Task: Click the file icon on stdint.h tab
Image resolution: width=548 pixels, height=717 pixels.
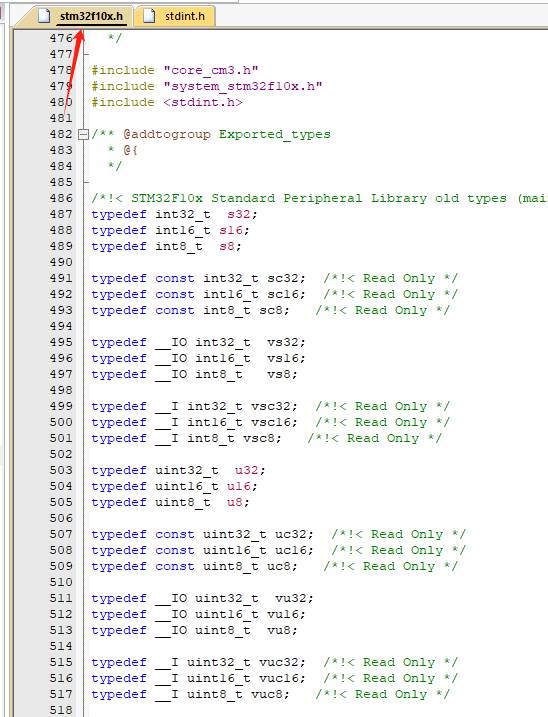Action: (149, 16)
